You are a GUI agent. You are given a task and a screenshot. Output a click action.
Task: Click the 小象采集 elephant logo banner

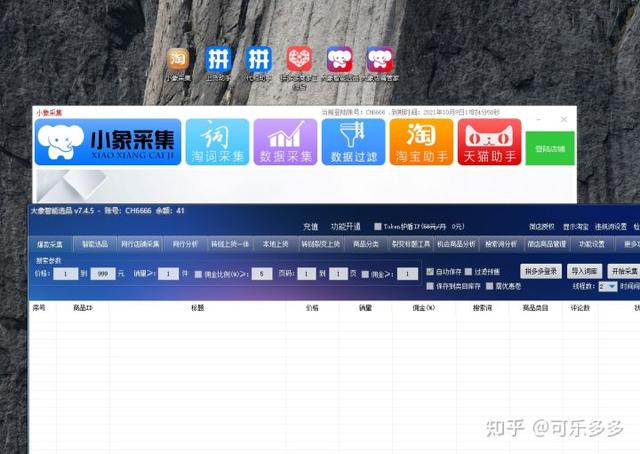coord(108,142)
